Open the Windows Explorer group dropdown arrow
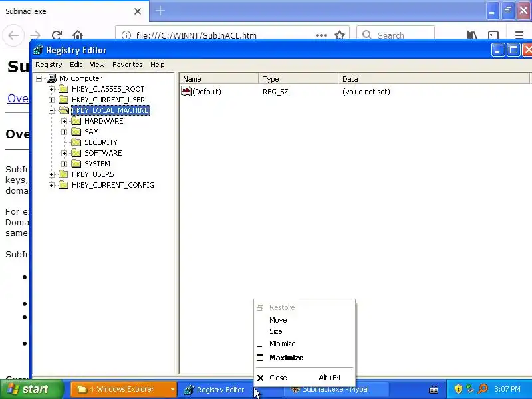The image size is (532, 399). click(x=172, y=390)
